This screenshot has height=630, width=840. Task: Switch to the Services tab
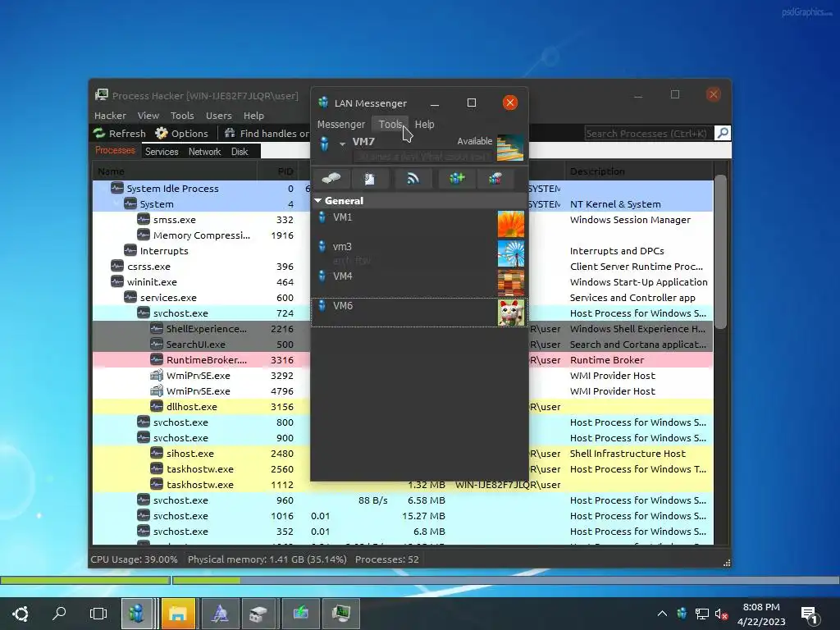(162, 152)
